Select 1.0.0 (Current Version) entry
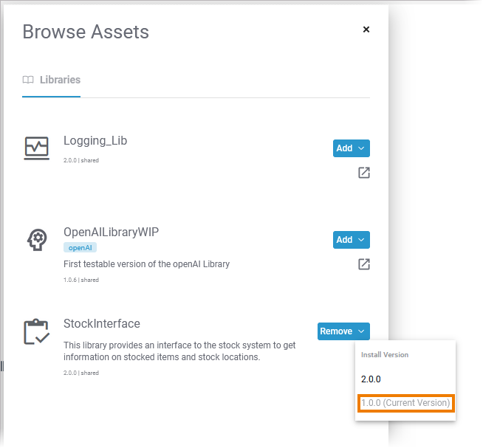Viewport: 483px width, 448px height. click(405, 403)
